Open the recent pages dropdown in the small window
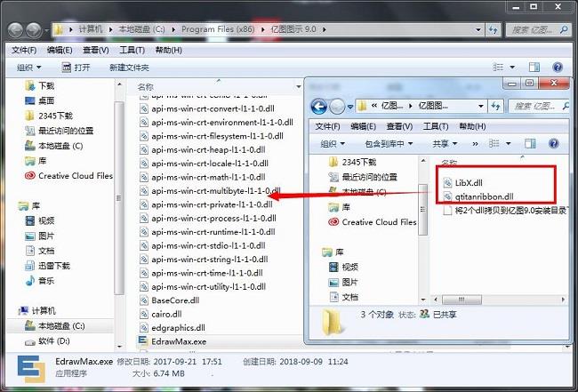This screenshot has width=578, height=392. coord(349,107)
